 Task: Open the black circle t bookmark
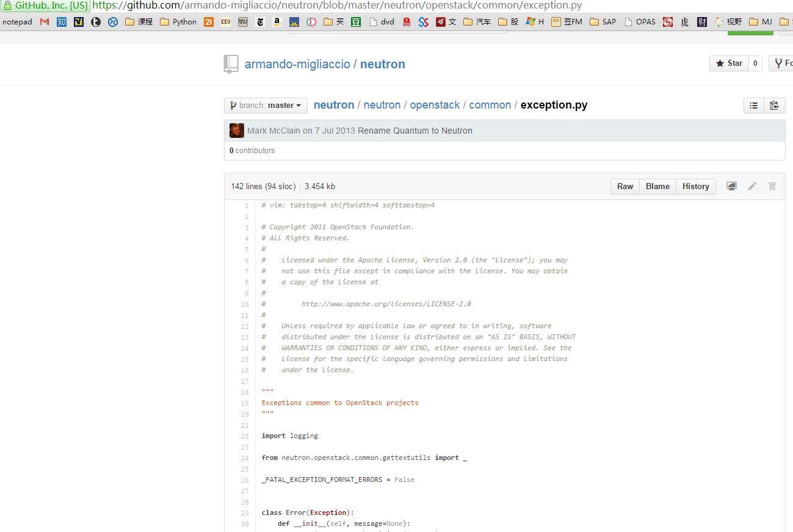tap(96, 22)
